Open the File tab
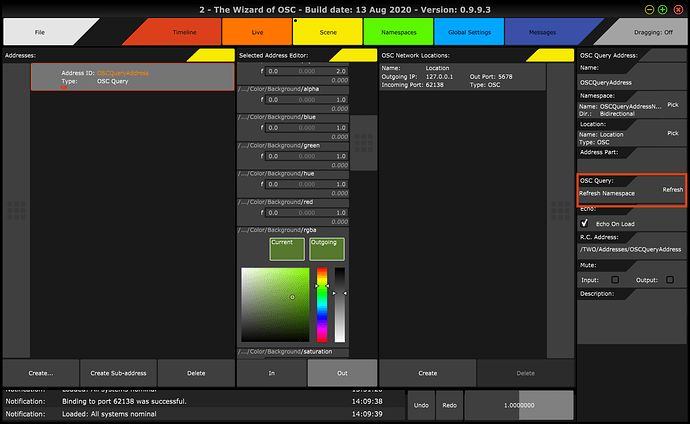Screen dimensions: 690x424 point(40,32)
